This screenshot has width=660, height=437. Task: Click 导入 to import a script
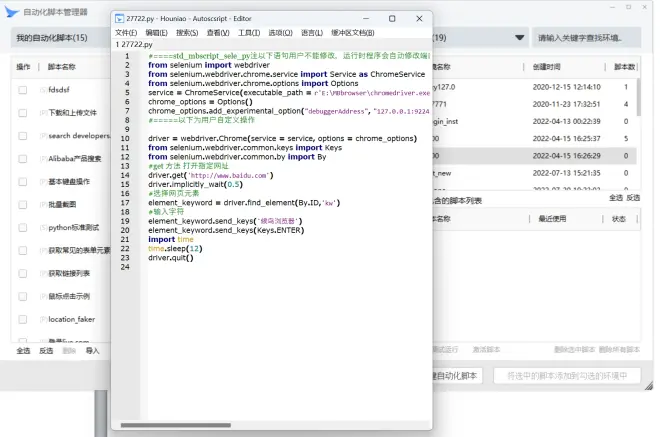(92, 351)
